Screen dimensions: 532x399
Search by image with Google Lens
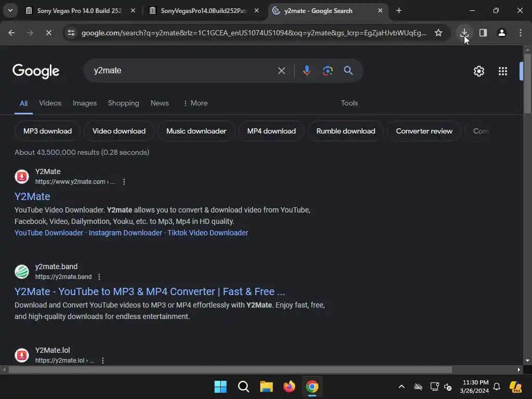327,71
